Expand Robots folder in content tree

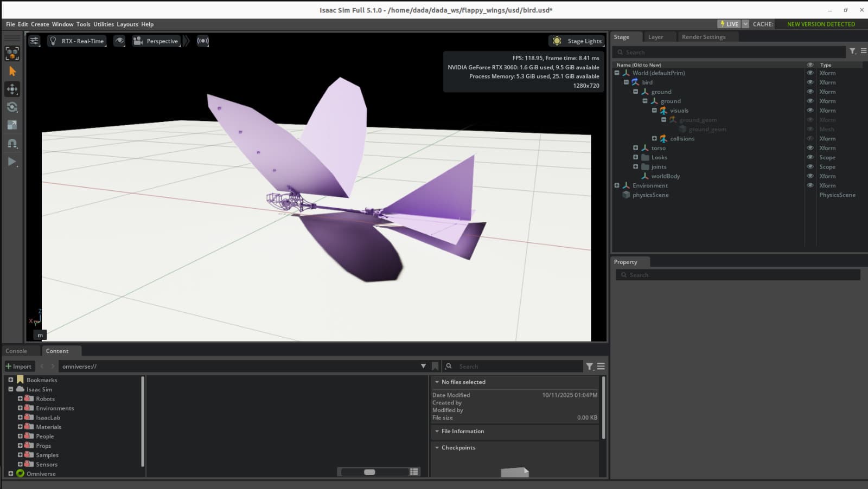coord(20,398)
